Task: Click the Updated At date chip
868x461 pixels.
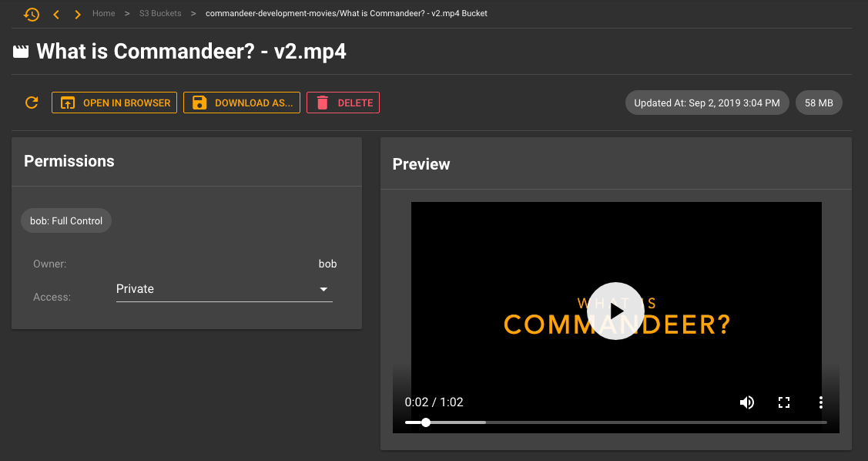Action: coord(707,103)
